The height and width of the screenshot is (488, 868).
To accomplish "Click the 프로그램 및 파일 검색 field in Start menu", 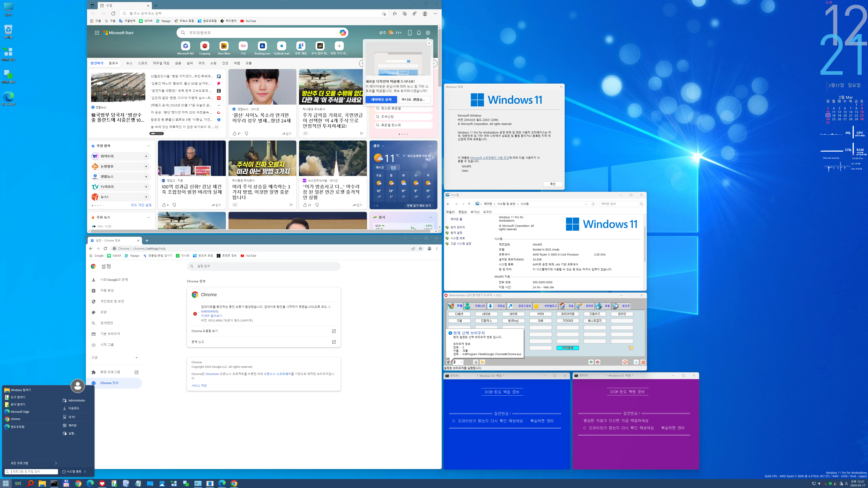I will [31, 472].
